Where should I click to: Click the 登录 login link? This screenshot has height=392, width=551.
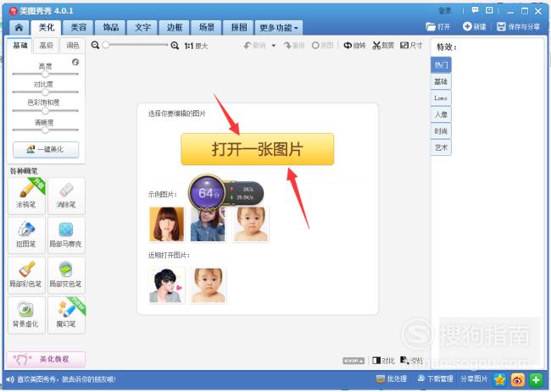pyautogui.click(x=444, y=11)
